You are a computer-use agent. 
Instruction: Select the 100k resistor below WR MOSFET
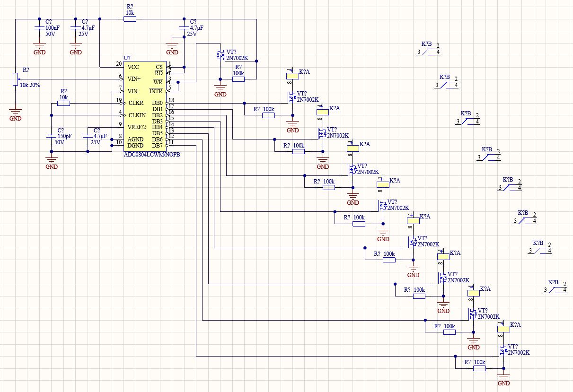pyautogui.click(x=238, y=79)
